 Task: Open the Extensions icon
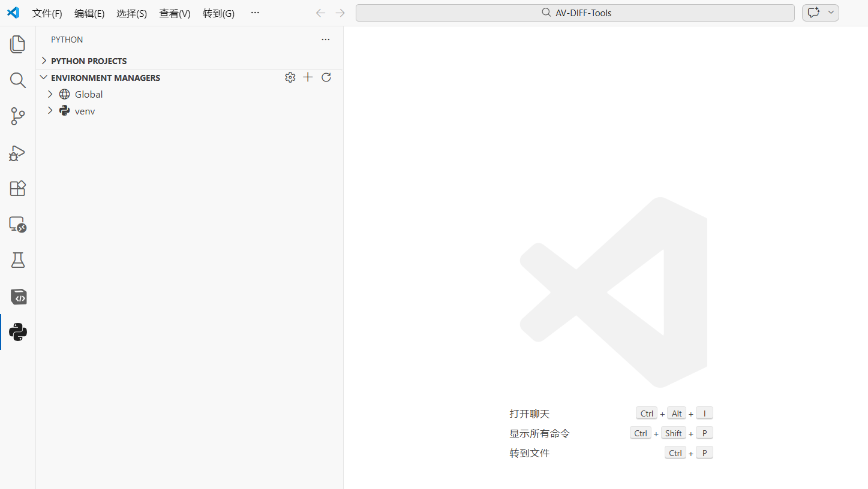[17, 188]
